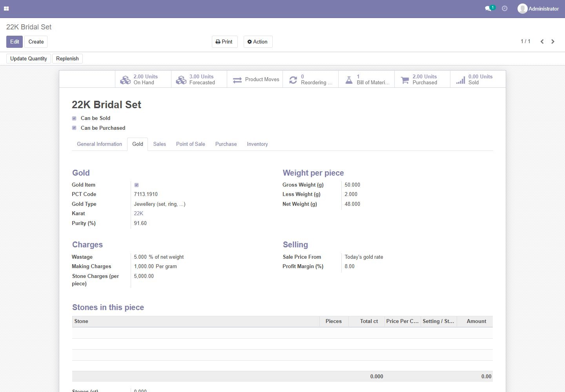Click the Edit button
The height and width of the screenshot is (392, 565).
[x=15, y=42]
